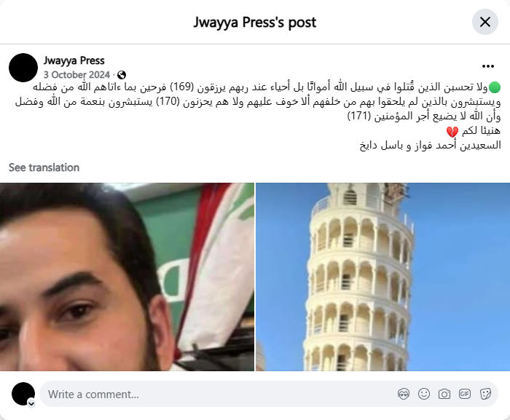Open the 3 October 2024 timestamp link
510x420 pixels.
[x=76, y=75]
